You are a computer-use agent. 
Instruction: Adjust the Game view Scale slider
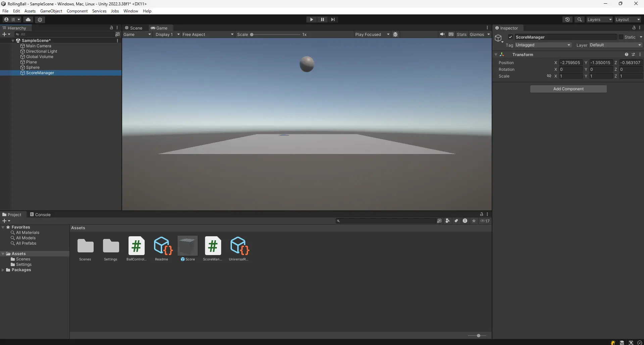[252, 34]
